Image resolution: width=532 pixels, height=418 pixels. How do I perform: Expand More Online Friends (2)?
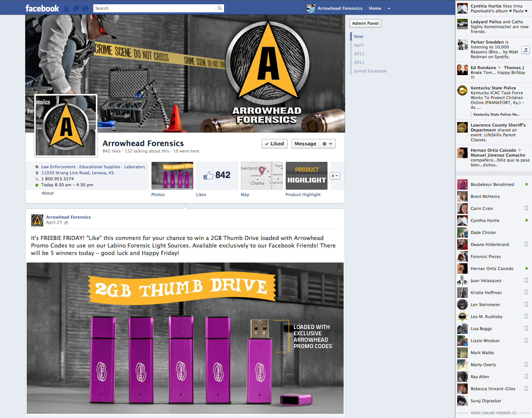click(x=494, y=413)
